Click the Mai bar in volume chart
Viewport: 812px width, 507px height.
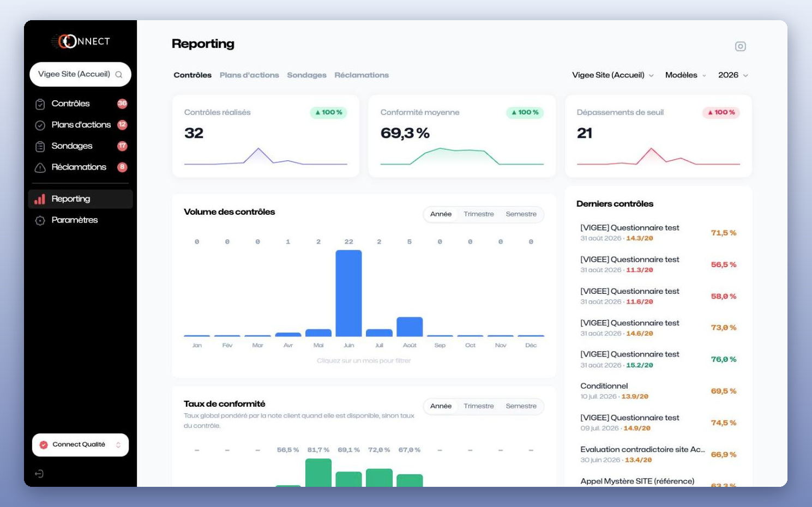318,333
